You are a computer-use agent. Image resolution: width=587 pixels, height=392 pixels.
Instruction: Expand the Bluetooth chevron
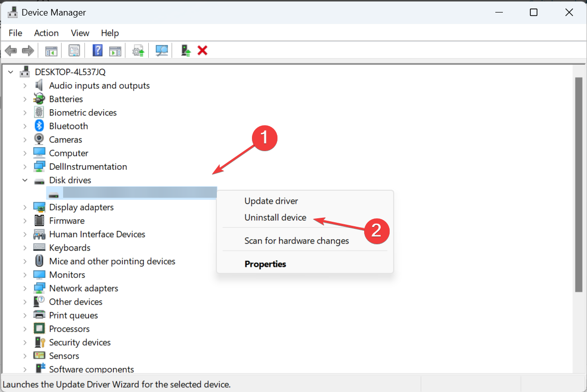[x=25, y=126]
